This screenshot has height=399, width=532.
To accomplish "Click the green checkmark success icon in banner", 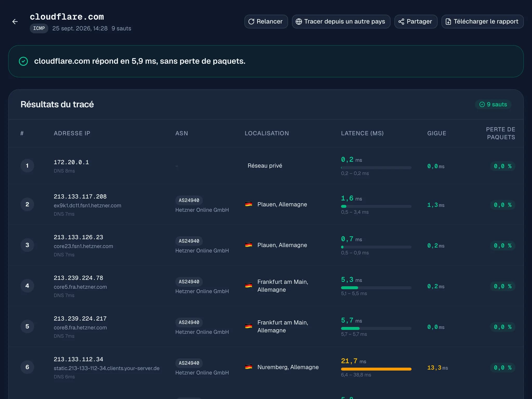I will click(23, 61).
